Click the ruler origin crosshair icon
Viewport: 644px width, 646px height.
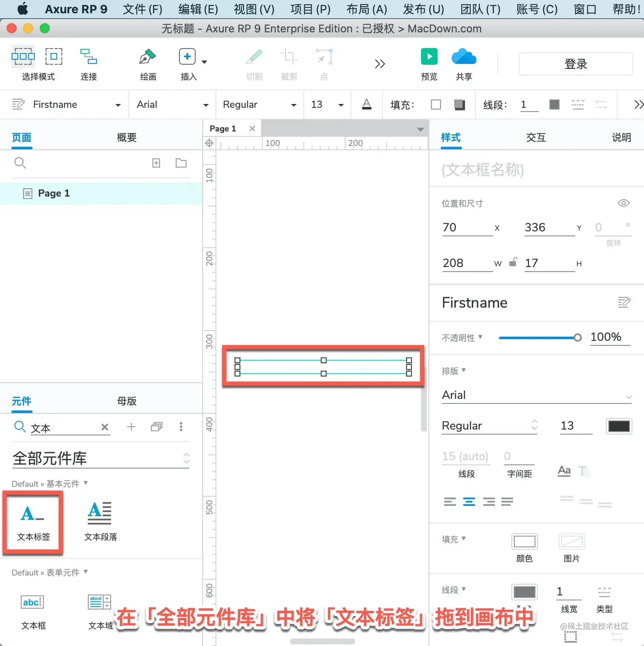(x=209, y=143)
